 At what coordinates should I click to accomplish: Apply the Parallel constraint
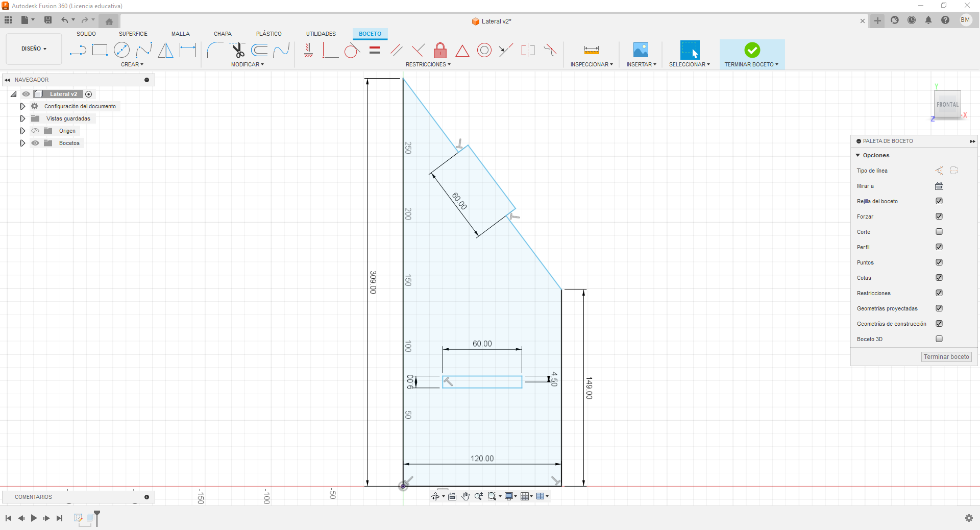(396, 50)
